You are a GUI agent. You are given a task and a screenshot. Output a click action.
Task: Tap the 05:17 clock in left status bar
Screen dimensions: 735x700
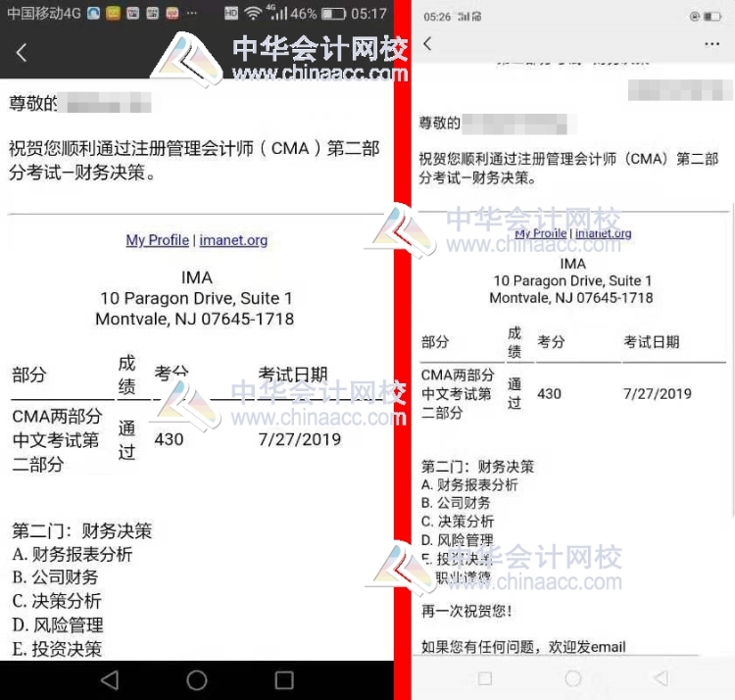[x=368, y=14]
